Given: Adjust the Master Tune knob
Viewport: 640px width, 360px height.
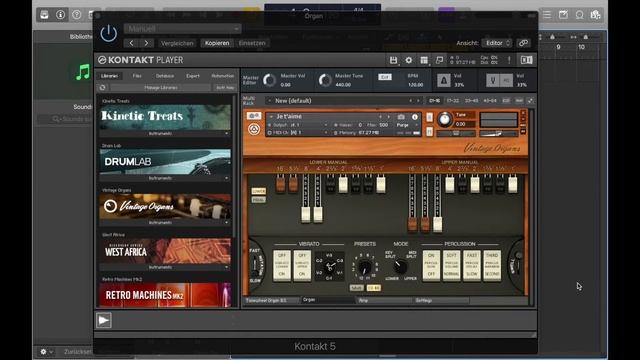Looking at the screenshot, I should point(325,80).
